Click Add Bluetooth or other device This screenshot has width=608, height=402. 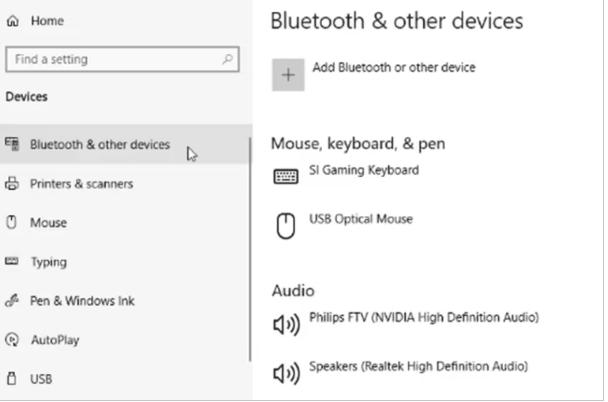pos(394,67)
